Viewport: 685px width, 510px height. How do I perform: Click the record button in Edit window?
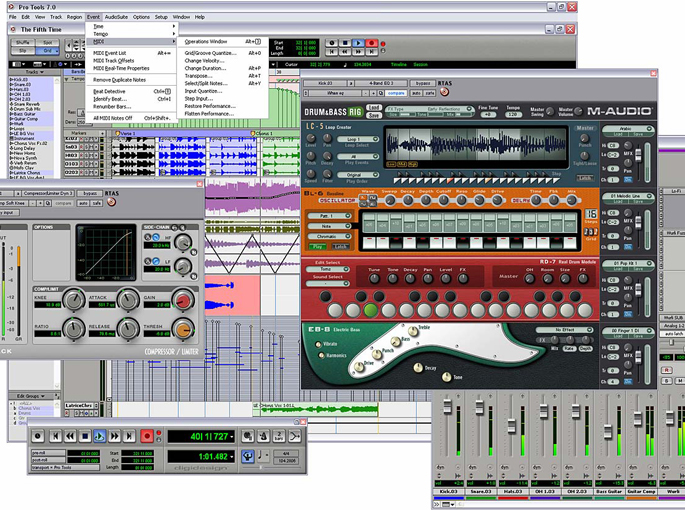(x=372, y=43)
